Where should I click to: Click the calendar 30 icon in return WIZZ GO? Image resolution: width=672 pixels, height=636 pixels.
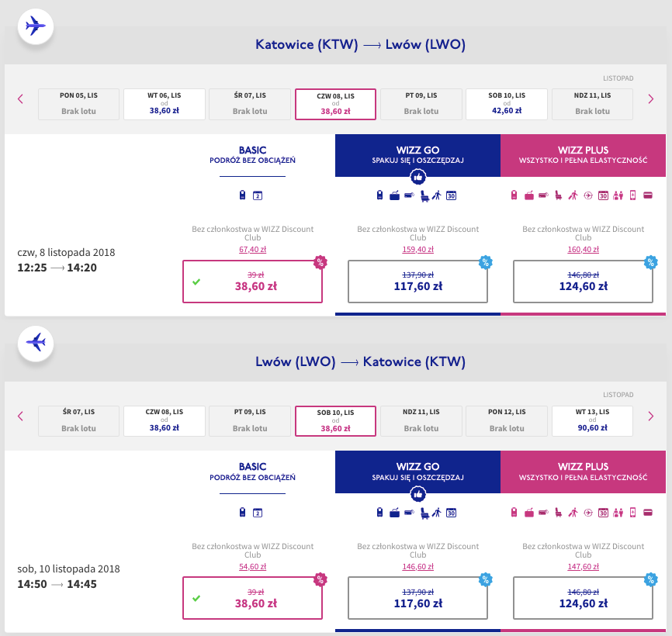tap(451, 512)
